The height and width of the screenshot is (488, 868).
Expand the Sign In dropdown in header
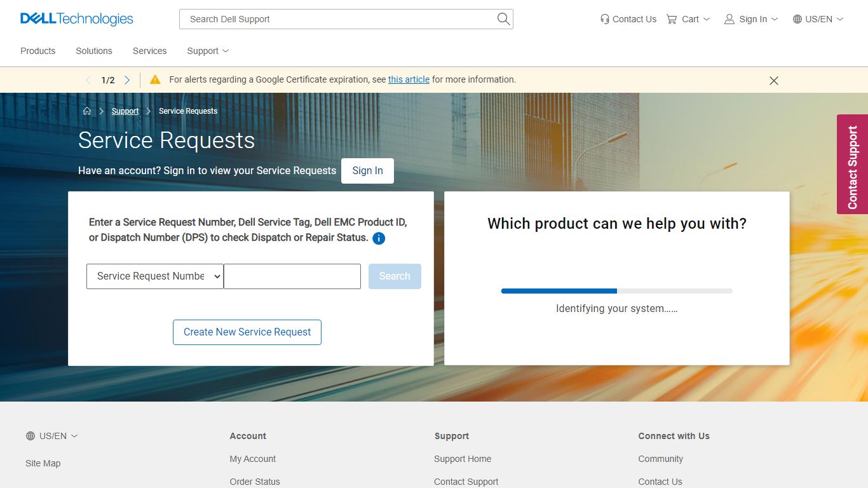click(751, 19)
